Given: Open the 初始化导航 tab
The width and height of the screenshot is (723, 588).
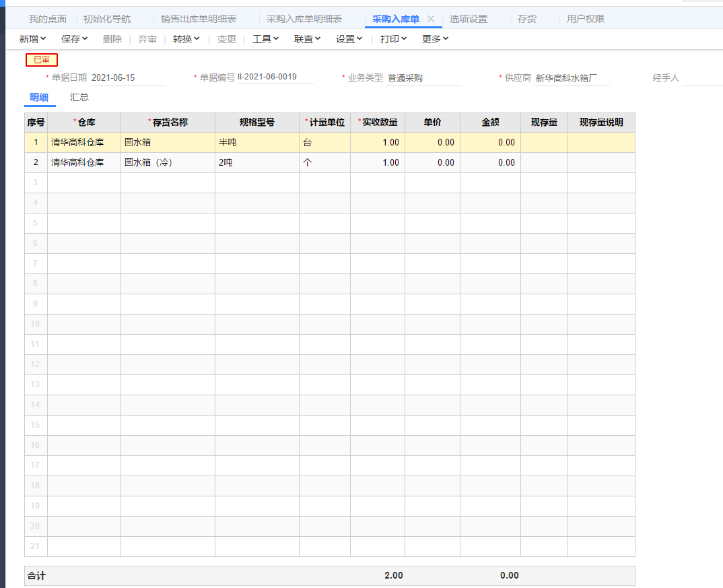Looking at the screenshot, I should pos(107,19).
